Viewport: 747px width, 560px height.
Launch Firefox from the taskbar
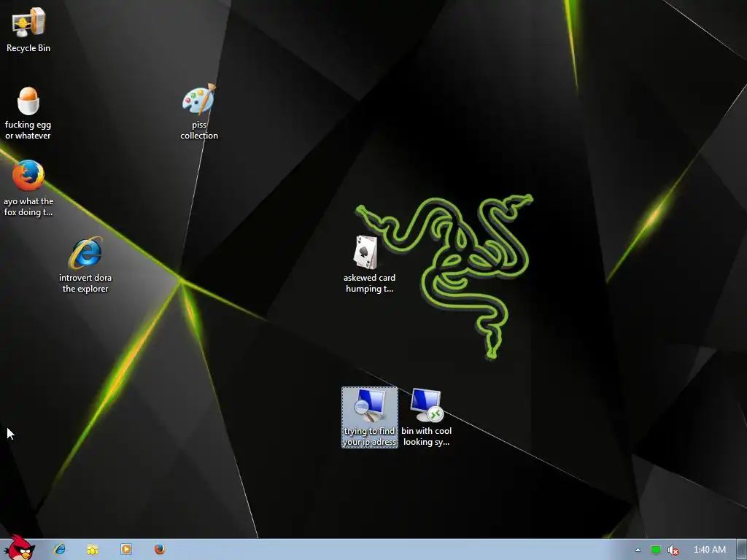(160, 549)
